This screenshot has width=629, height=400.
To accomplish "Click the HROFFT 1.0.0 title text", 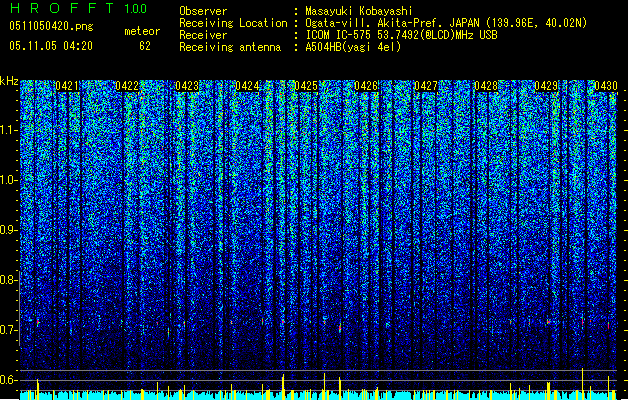I will coord(79,8).
